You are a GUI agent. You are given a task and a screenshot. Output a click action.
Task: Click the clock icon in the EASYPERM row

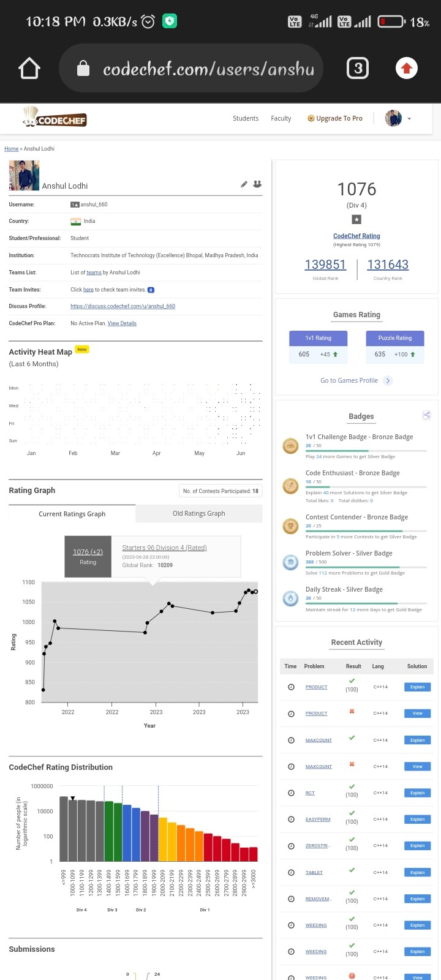click(291, 819)
